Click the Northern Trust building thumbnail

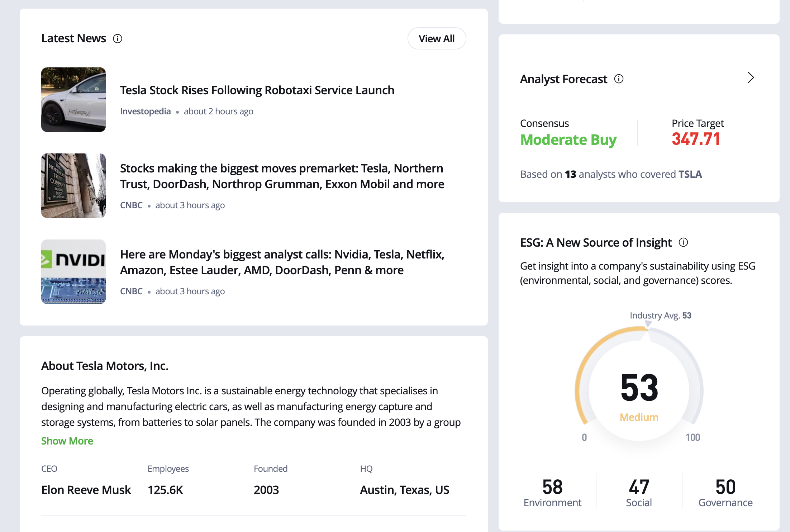(73, 186)
